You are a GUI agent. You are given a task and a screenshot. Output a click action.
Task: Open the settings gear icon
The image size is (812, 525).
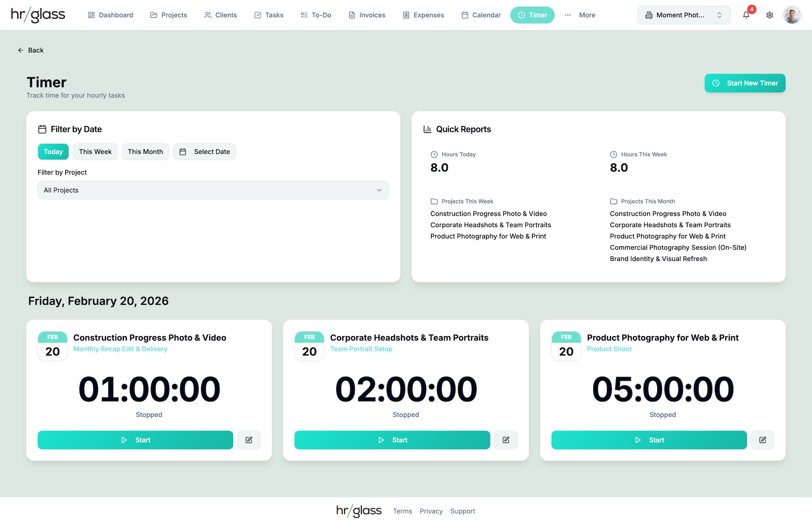(770, 15)
